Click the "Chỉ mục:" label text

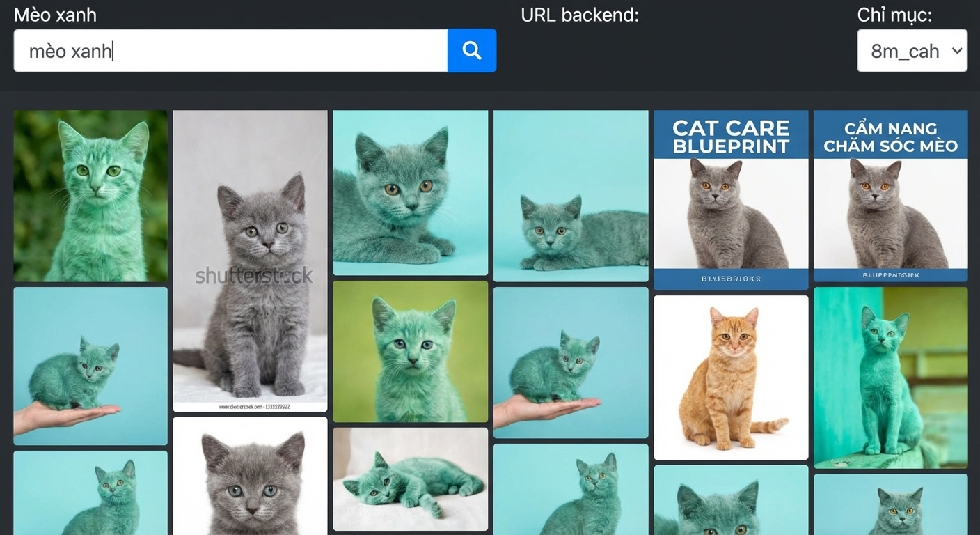click(x=894, y=15)
